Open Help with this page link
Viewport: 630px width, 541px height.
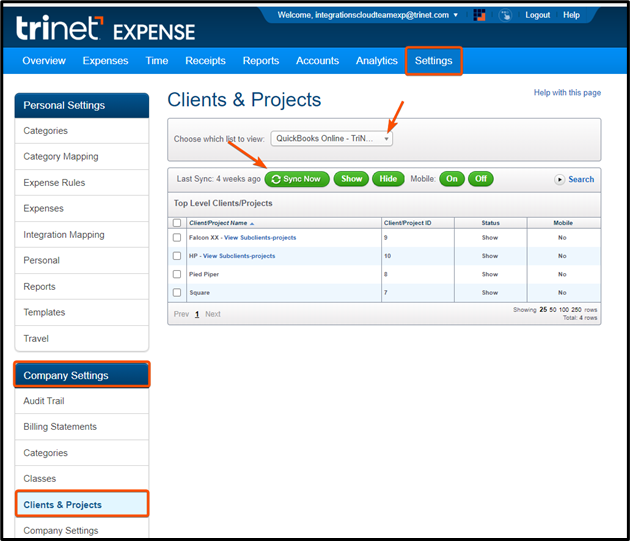[567, 93]
